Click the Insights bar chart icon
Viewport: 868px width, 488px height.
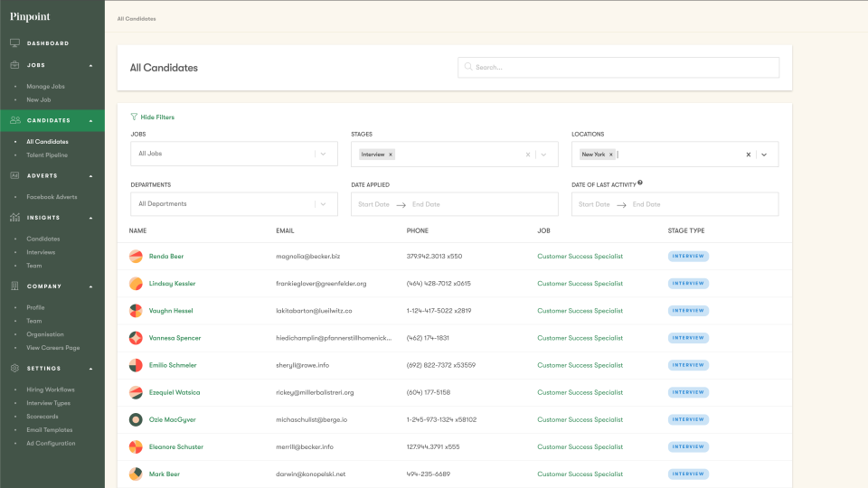[15, 218]
